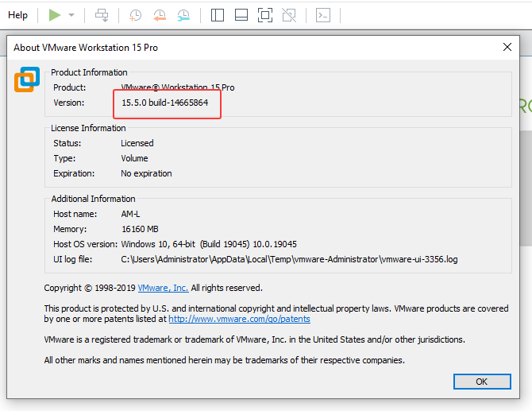The height and width of the screenshot is (411, 532).
Task: Click the product name VMware Workstation 15 Pro
Action: coord(178,87)
